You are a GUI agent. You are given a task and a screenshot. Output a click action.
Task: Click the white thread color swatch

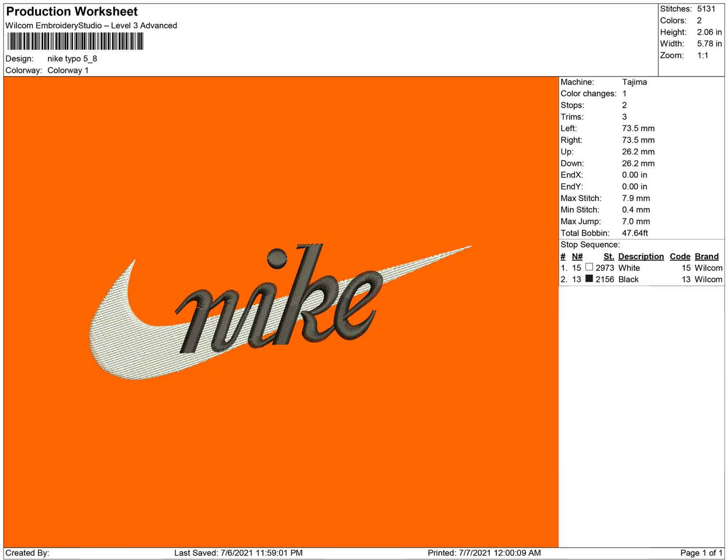pos(589,267)
